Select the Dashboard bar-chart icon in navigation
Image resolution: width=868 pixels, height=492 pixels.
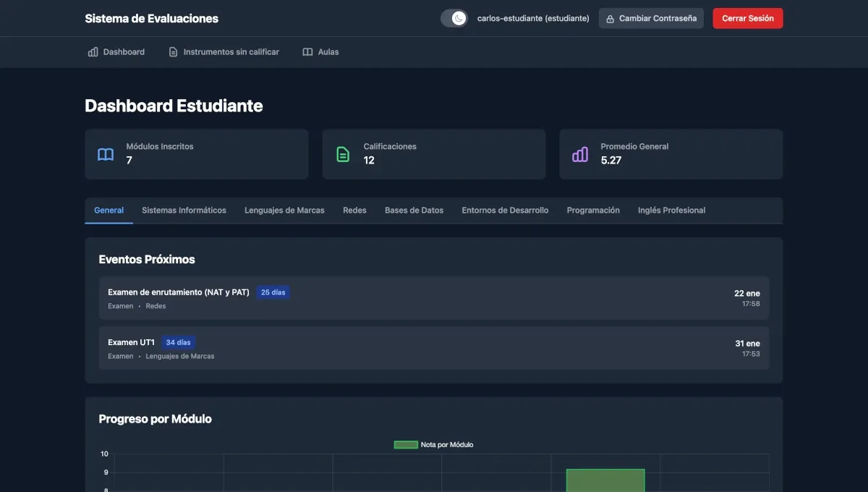93,51
